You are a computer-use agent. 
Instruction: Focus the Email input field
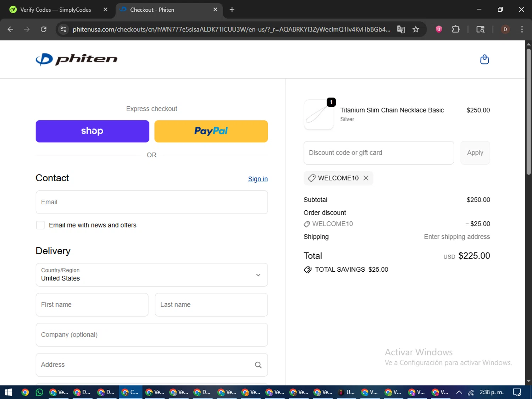click(152, 202)
